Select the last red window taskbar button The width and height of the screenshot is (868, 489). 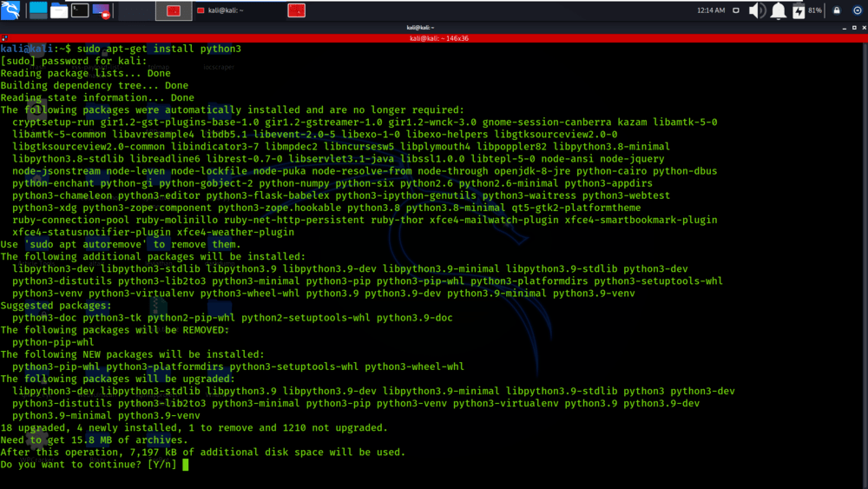(297, 10)
